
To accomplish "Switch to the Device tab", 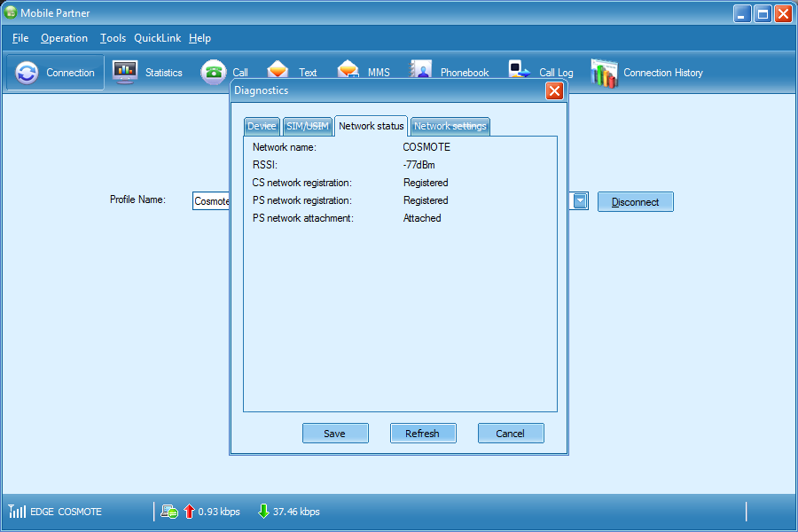I will (262, 126).
